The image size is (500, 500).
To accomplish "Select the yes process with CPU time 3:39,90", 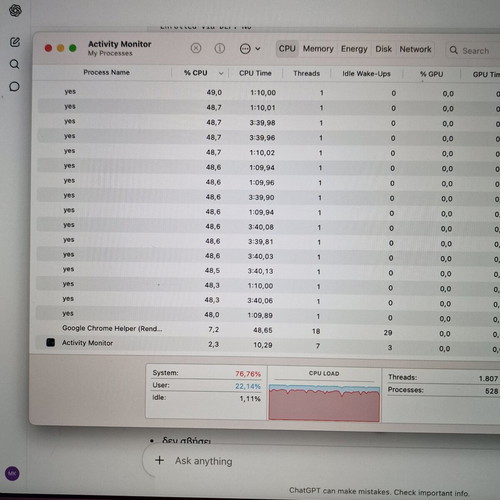I will pyautogui.click(x=268, y=197).
